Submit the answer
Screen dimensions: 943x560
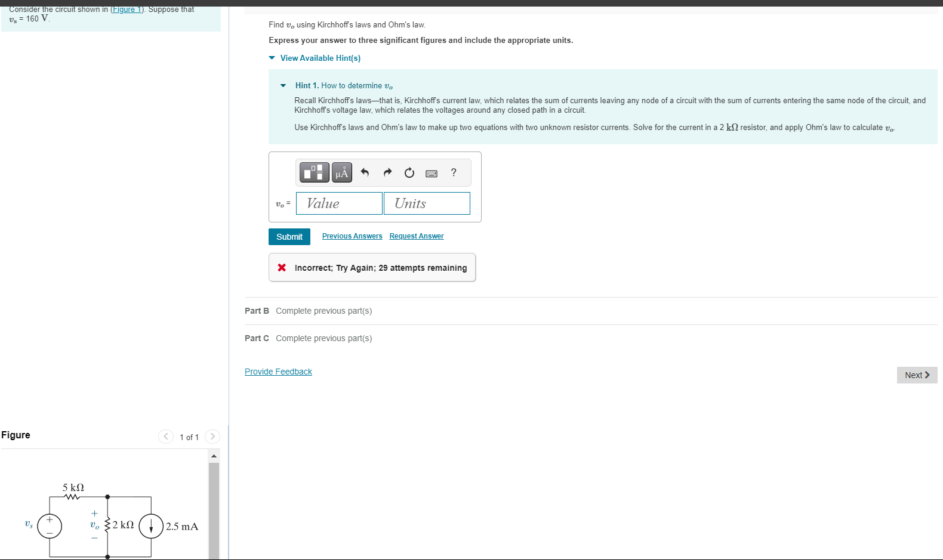[x=289, y=237]
